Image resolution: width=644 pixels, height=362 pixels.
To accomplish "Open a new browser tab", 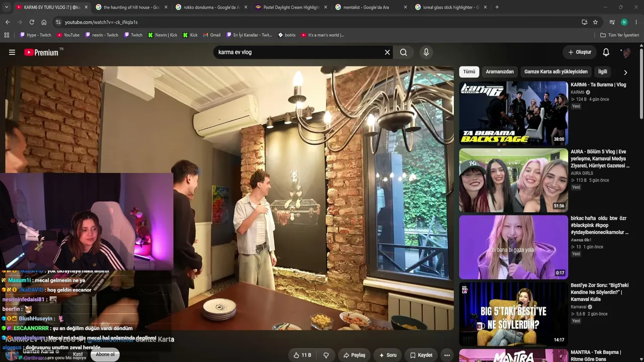I will [497, 7].
